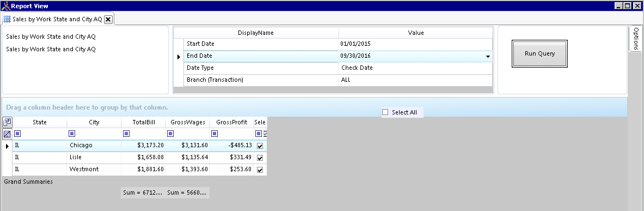The height and width of the screenshot is (211, 644).
Task: Click the Sum = 6712 TotalBill summary
Action: 143,192
